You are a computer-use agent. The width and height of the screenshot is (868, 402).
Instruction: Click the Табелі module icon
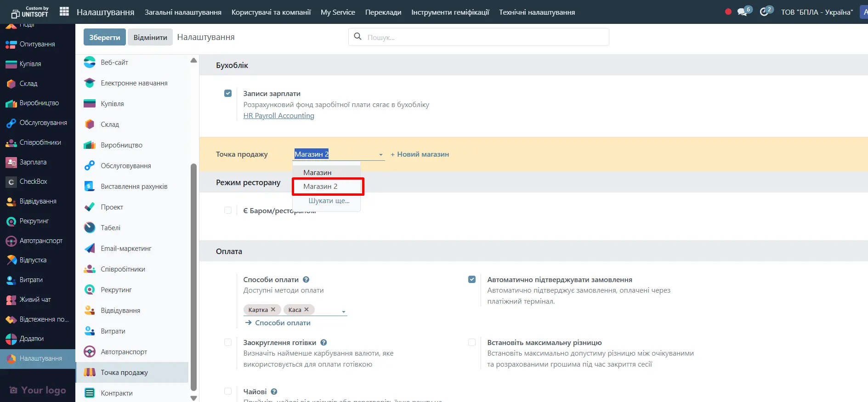90,228
